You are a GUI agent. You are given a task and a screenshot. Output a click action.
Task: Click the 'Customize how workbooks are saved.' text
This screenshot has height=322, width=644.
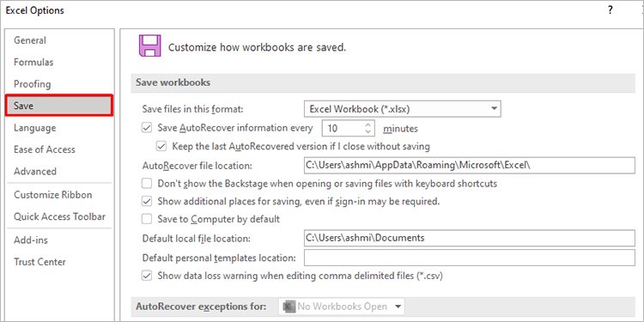point(257,47)
